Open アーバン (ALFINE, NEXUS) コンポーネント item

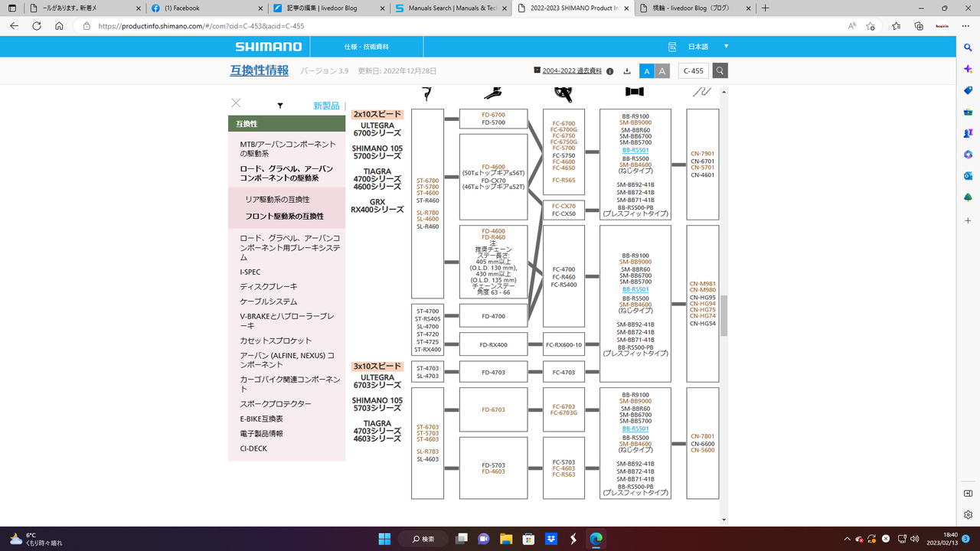(287, 360)
